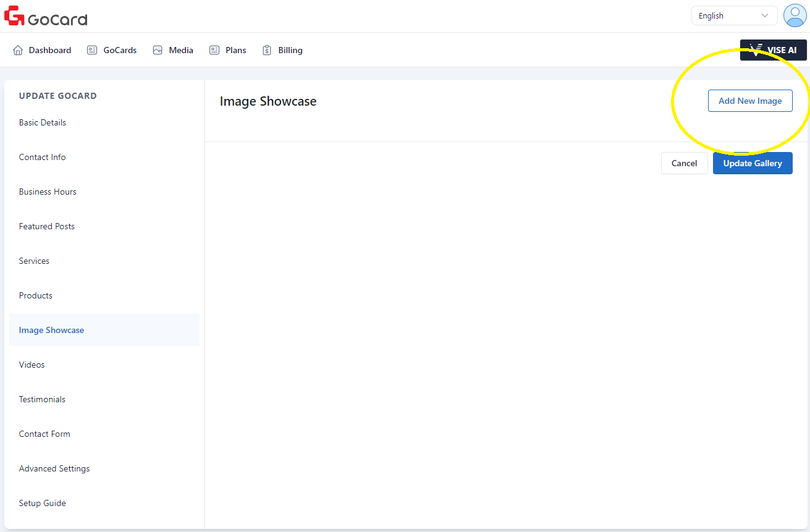Select Business Hours in sidebar
This screenshot has height=532, width=810.
pos(48,192)
